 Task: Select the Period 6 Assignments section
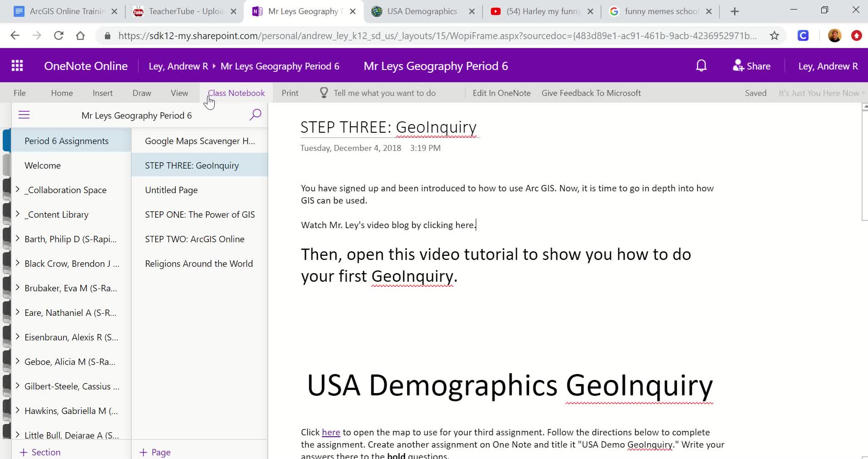71,141
